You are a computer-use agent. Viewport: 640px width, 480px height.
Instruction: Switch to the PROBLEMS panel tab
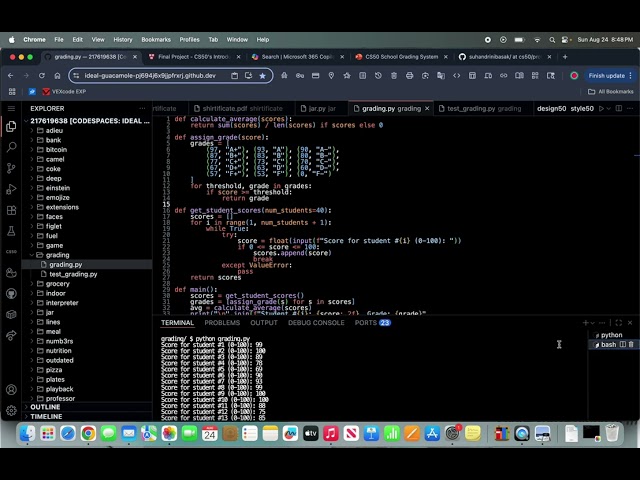point(222,322)
